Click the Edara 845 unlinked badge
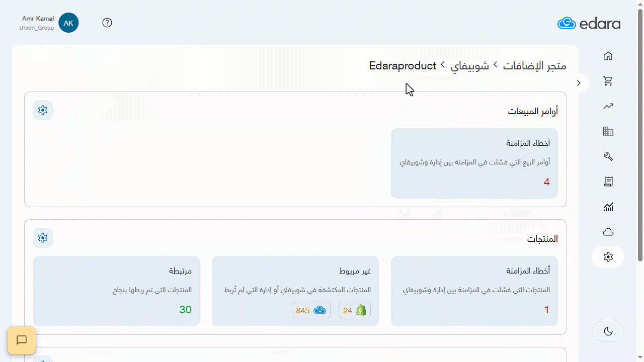Viewport: 644px width, 362px height. click(311, 310)
